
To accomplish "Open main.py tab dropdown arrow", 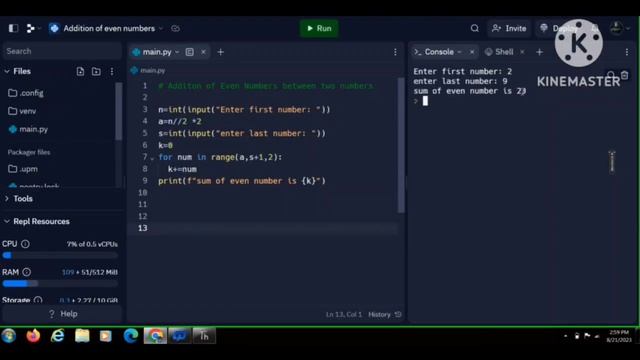I will click(177, 52).
